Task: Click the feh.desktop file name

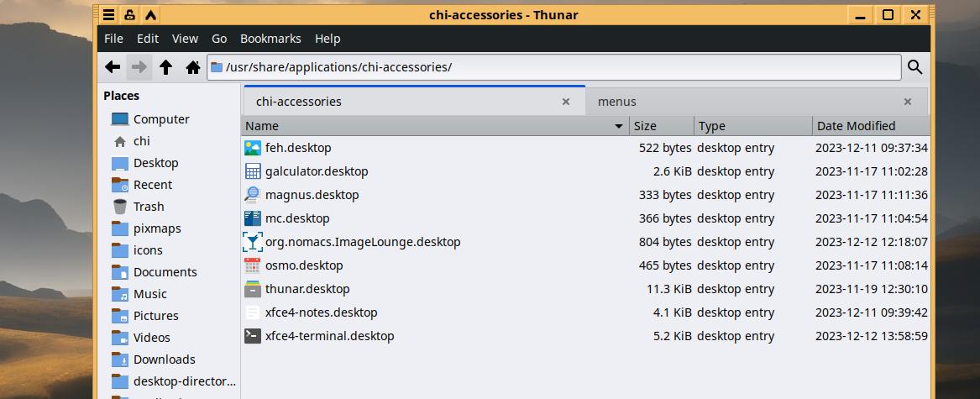Action: click(298, 148)
